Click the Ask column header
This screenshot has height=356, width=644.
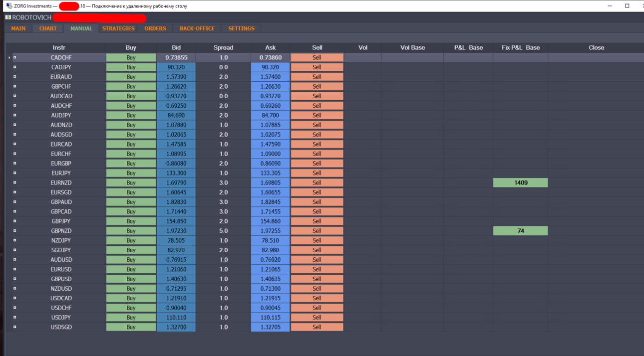pyautogui.click(x=270, y=47)
